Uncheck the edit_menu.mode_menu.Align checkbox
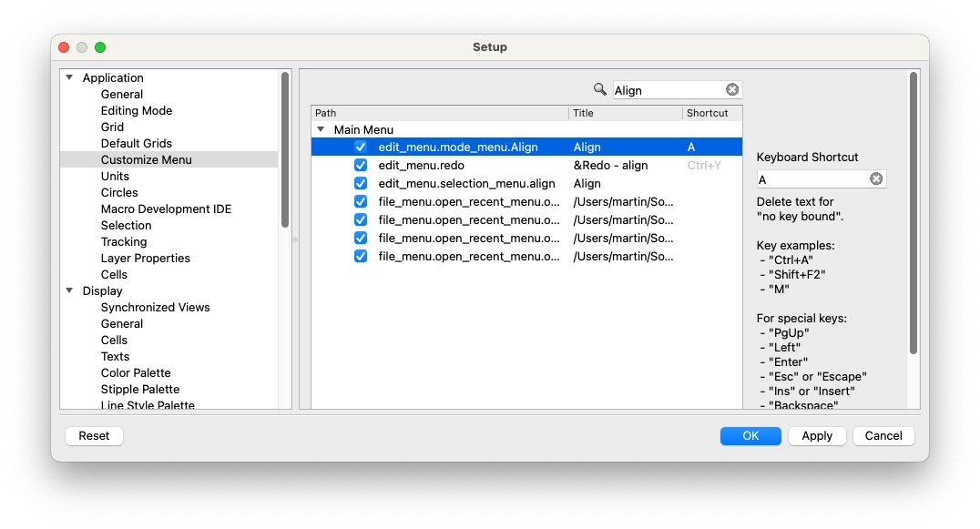The image size is (980, 529). pos(361,147)
